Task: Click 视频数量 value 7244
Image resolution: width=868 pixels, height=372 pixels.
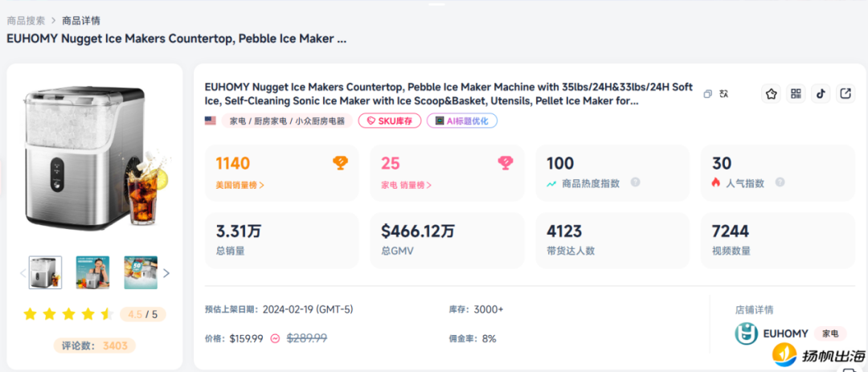Action: coord(730,231)
